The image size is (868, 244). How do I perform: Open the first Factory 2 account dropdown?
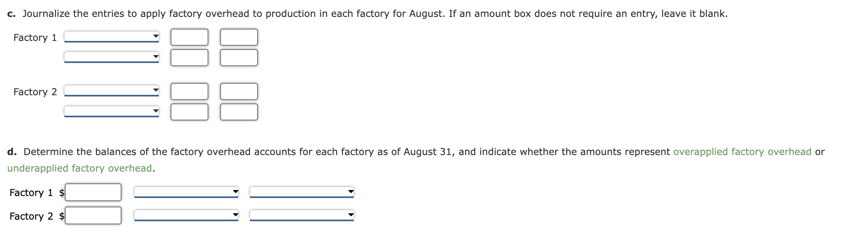(x=112, y=92)
